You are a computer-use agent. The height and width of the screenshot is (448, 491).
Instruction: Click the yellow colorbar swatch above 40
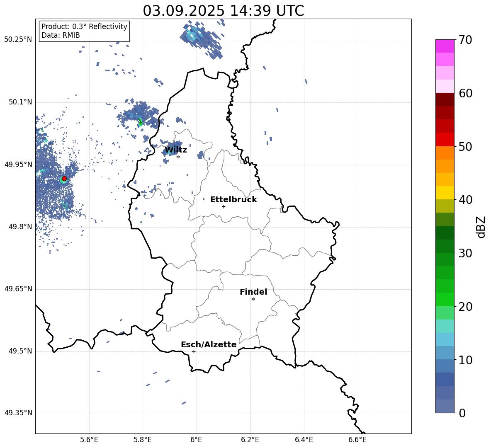(445, 193)
